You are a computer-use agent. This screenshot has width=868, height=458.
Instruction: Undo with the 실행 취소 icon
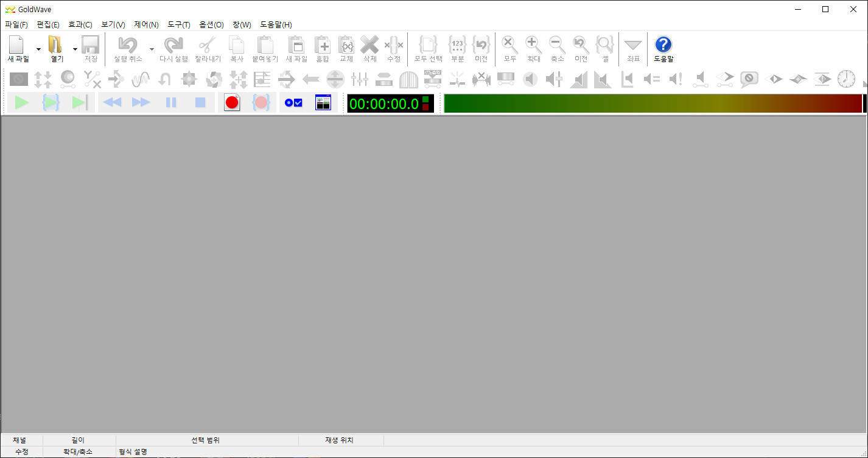128,49
